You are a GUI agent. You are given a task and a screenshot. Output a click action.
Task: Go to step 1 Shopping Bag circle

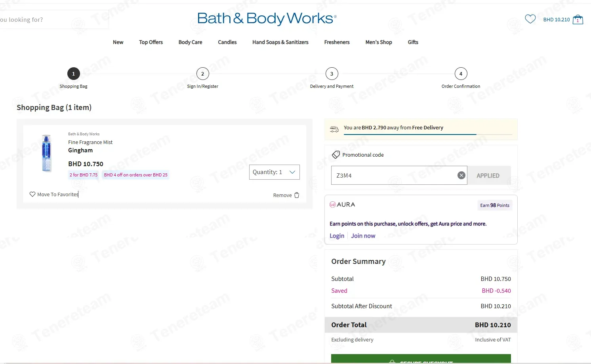click(x=73, y=74)
